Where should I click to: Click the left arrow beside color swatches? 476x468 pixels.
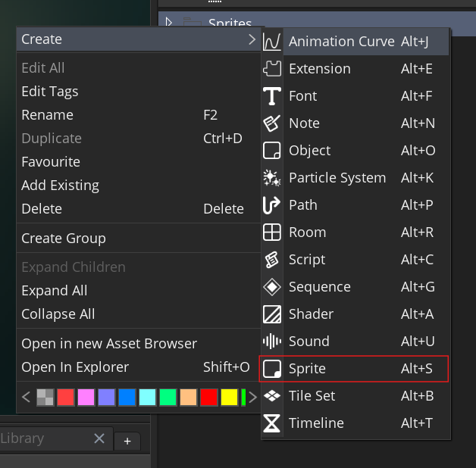tap(26, 397)
